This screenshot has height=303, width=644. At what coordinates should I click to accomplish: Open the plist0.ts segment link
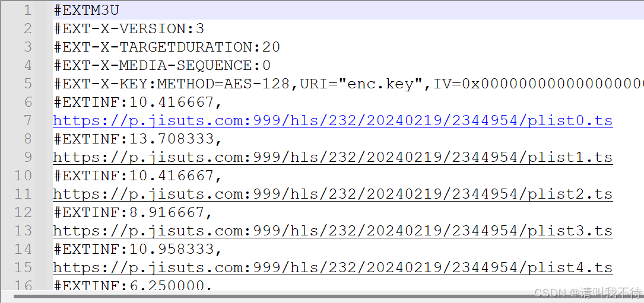332,121
